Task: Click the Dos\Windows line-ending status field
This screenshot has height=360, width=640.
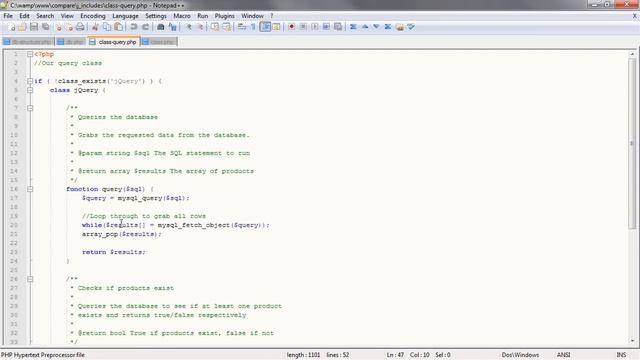Action: click(520, 355)
